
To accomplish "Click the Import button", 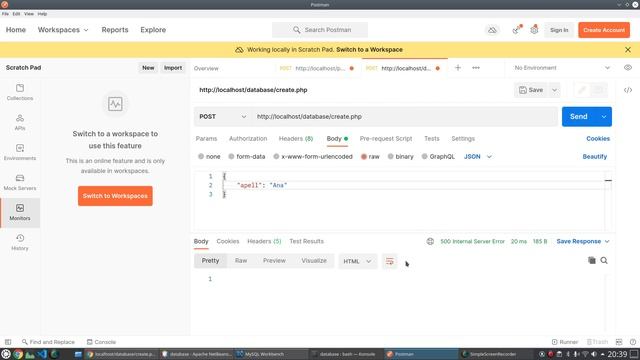I will (x=173, y=68).
